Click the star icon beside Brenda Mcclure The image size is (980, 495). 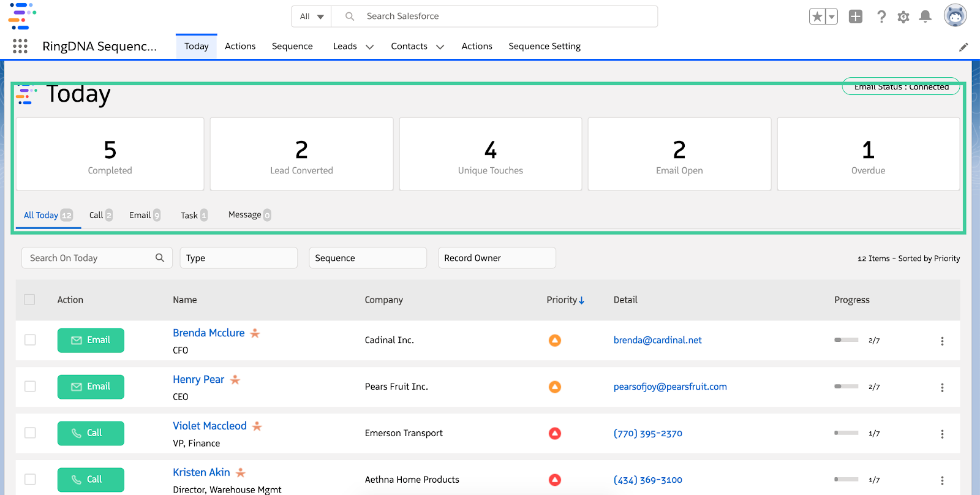click(x=255, y=333)
